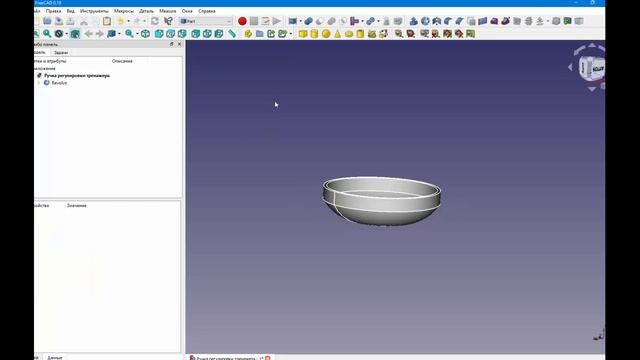Create a Cone primitive
Screen dimensions: 640x360
click(338, 34)
